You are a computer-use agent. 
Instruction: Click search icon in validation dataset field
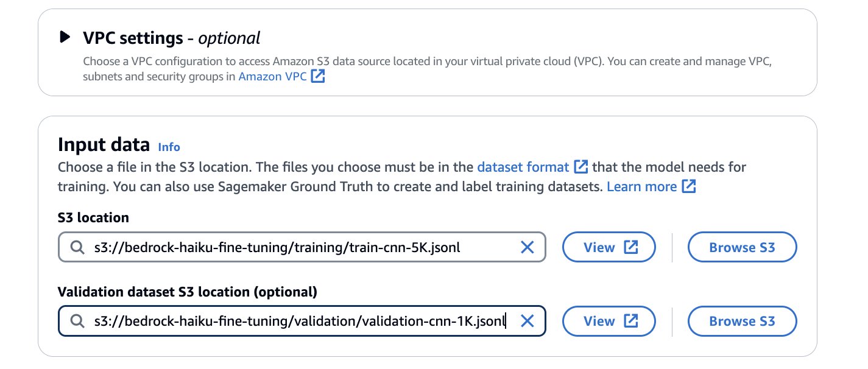point(77,321)
